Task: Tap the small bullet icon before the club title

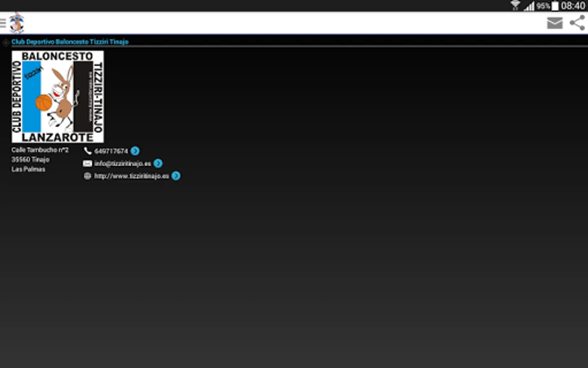Action: click(6, 42)
